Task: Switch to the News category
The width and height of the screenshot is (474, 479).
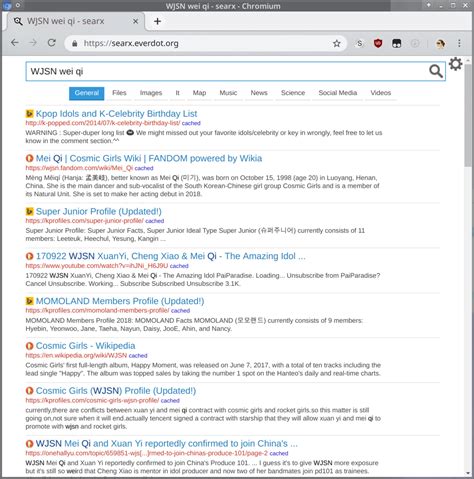Action: (259, 93)
